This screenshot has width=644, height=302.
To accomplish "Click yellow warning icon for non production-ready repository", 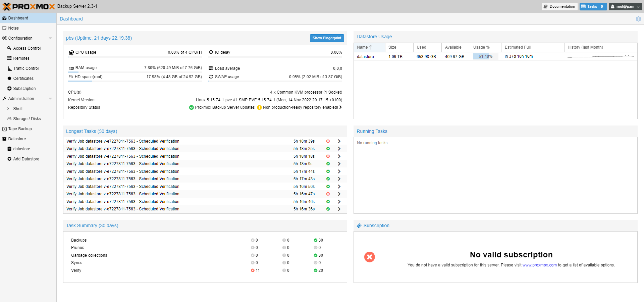I will tap(259, 108).
